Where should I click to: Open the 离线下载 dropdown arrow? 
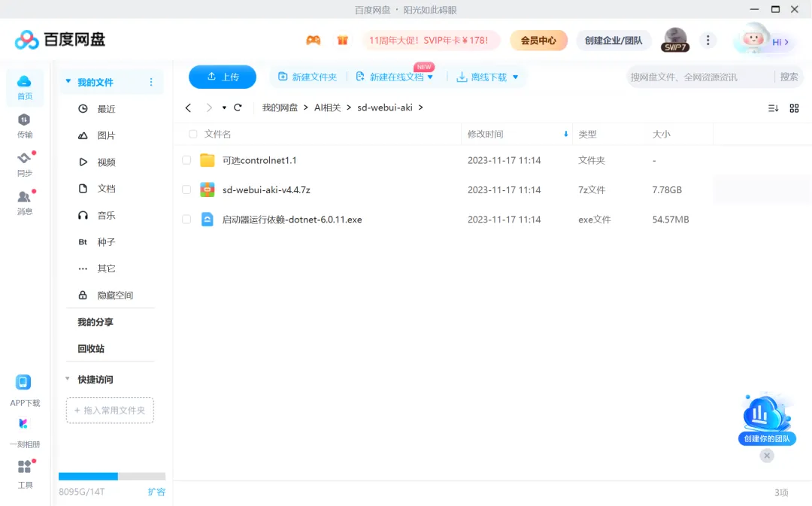pos(515,77)
